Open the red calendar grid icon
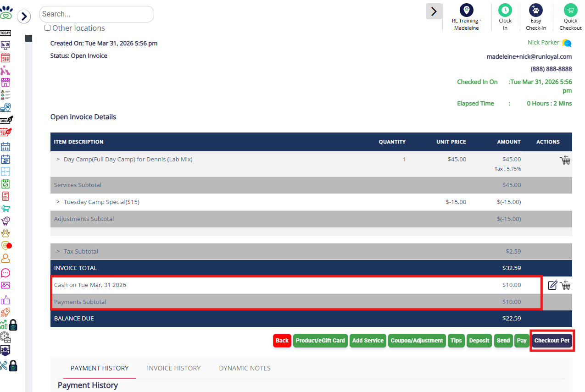The image size is (585, 392). (6, 58)
